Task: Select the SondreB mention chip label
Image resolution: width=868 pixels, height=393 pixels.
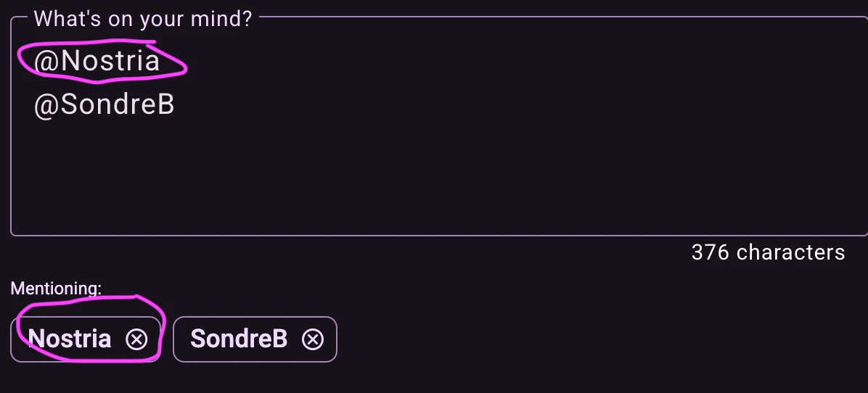Action: (239, 339)
